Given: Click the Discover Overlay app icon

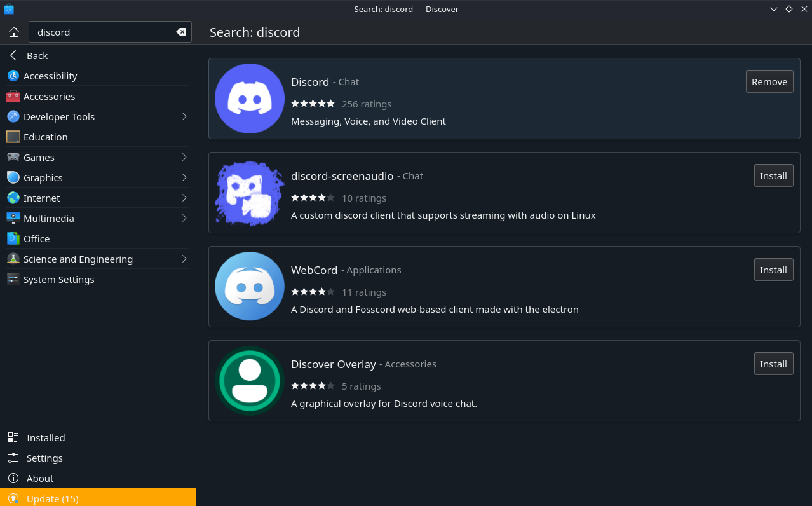Looking at the screenshot, I should [x=249, y=381].
